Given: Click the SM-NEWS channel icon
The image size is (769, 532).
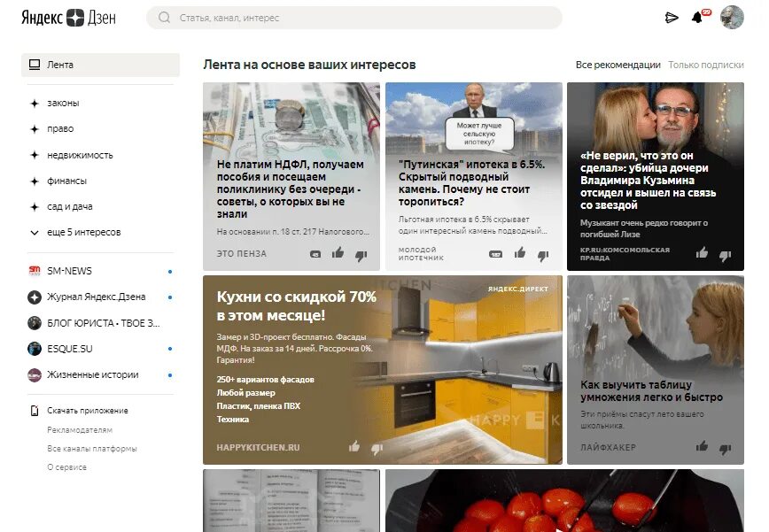Looking at the screenshot, I should (x=35, y=271).
